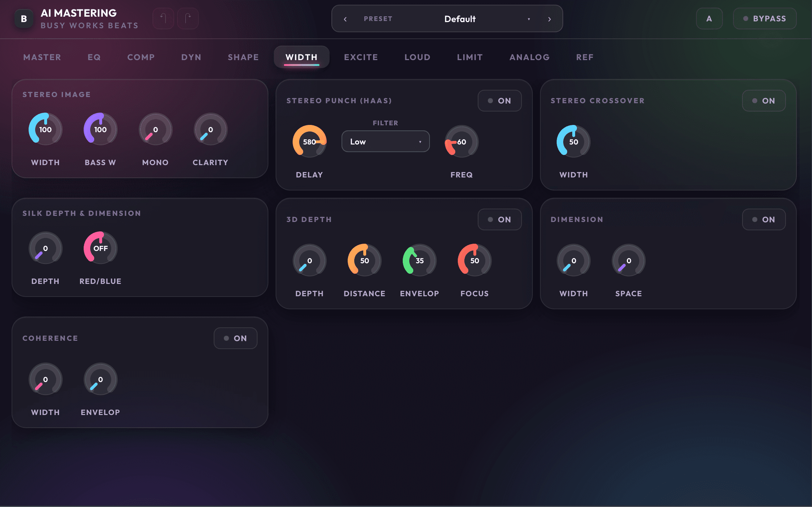
Task: Select the Width tab
Action: [x=301, y=57]
